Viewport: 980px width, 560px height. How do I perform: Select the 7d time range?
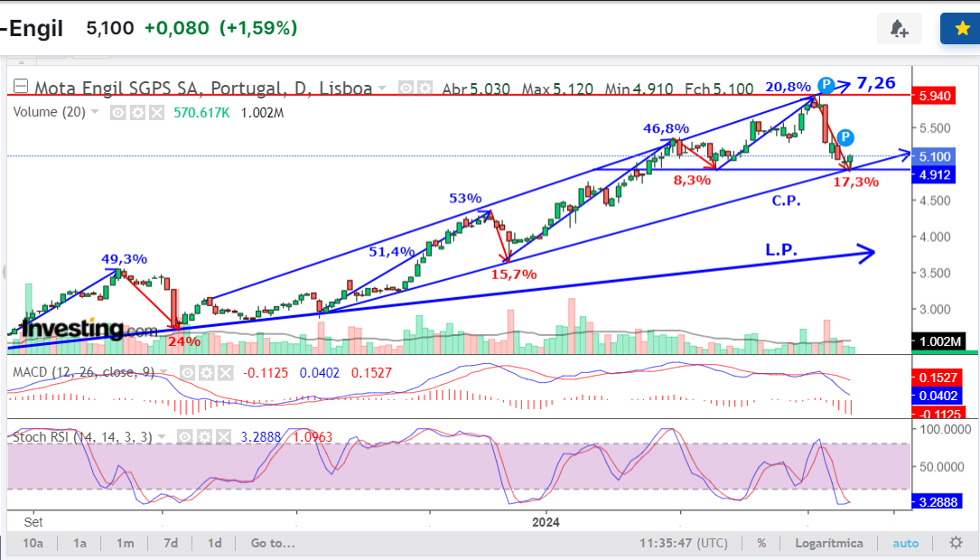coord(171,543)
